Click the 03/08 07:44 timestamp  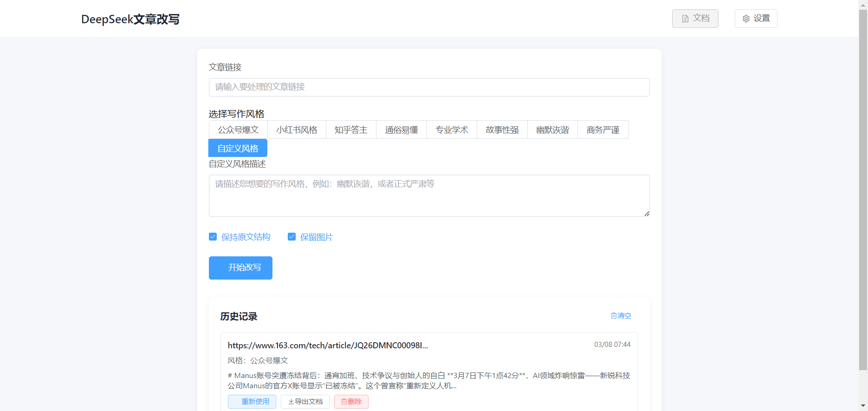[x=612, y=345]
